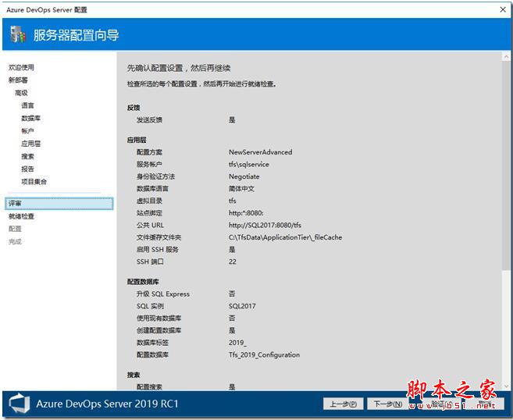Click the 创建配置数据库 label

pyautogui.click(x=159, y=330)
